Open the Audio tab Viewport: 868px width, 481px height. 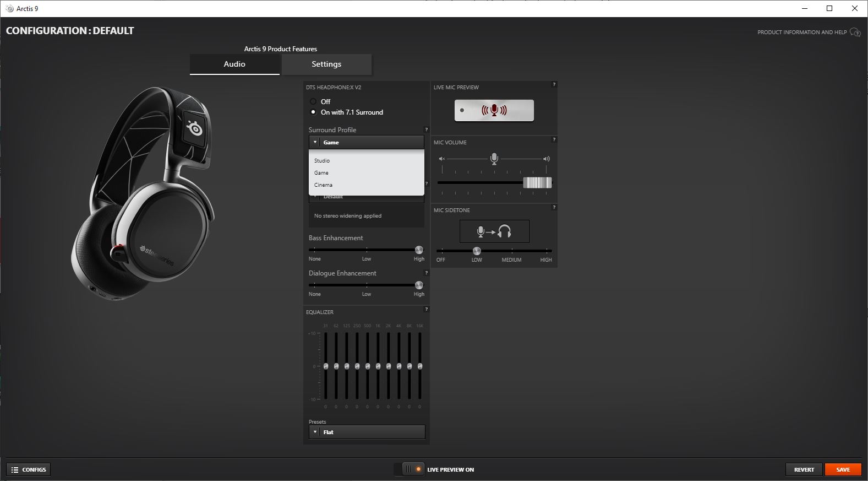tap(234, 64)
